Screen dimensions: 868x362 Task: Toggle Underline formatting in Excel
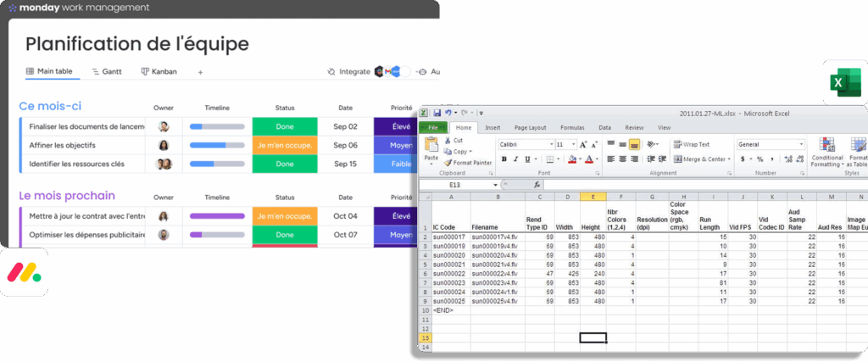pos(527,159)
